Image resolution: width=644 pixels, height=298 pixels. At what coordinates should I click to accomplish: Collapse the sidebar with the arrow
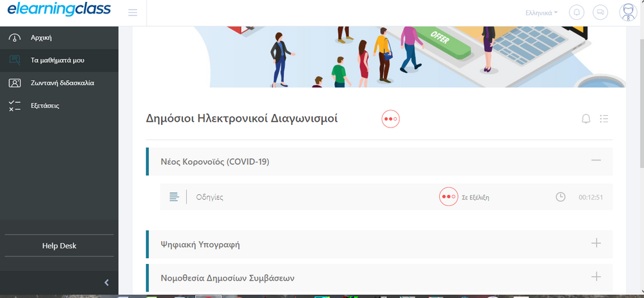pyautogui.click(x=106, y=282)
